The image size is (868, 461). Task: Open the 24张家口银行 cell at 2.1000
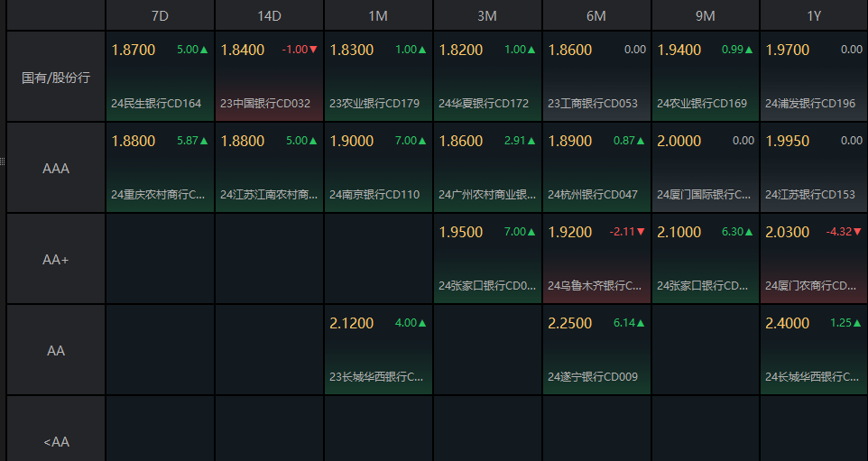[706, 258]
